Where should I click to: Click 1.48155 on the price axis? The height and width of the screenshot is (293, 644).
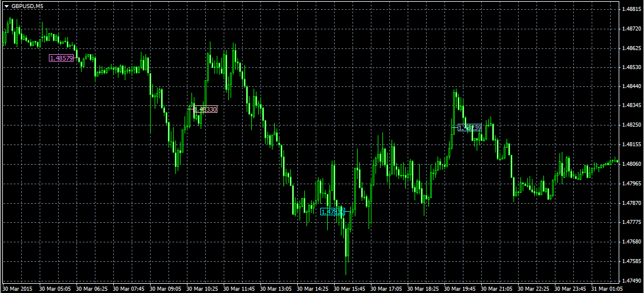coord(632,144)
